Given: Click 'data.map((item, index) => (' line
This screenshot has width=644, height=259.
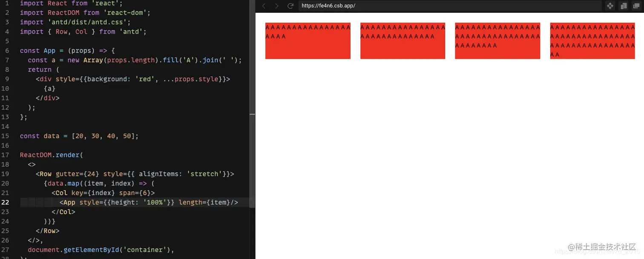Looking at the screenshot, I should point(99,183).
